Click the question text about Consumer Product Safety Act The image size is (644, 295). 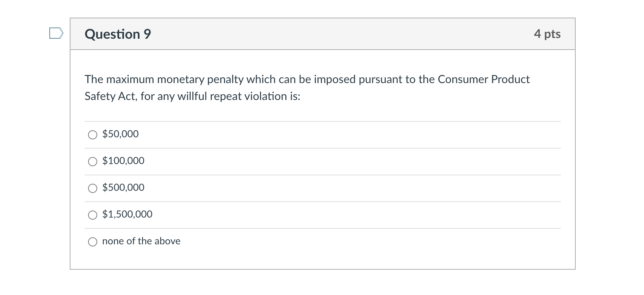tap(306, 87)
